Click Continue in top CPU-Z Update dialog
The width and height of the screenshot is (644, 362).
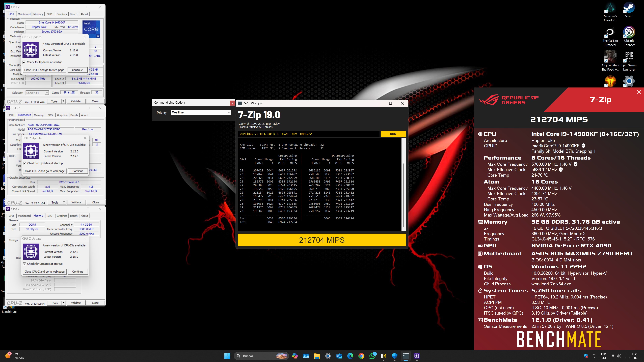click(x=77, y=70)
